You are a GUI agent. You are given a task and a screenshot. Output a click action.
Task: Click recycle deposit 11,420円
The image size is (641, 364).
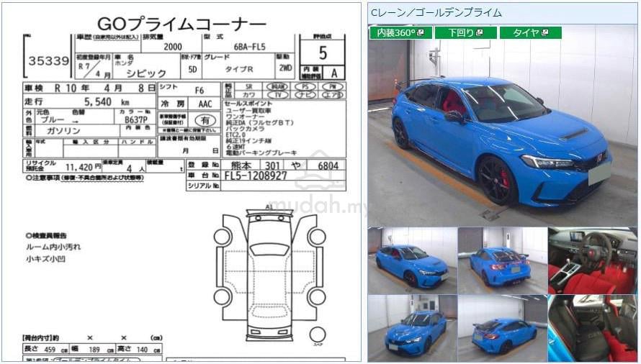(83, 167)
